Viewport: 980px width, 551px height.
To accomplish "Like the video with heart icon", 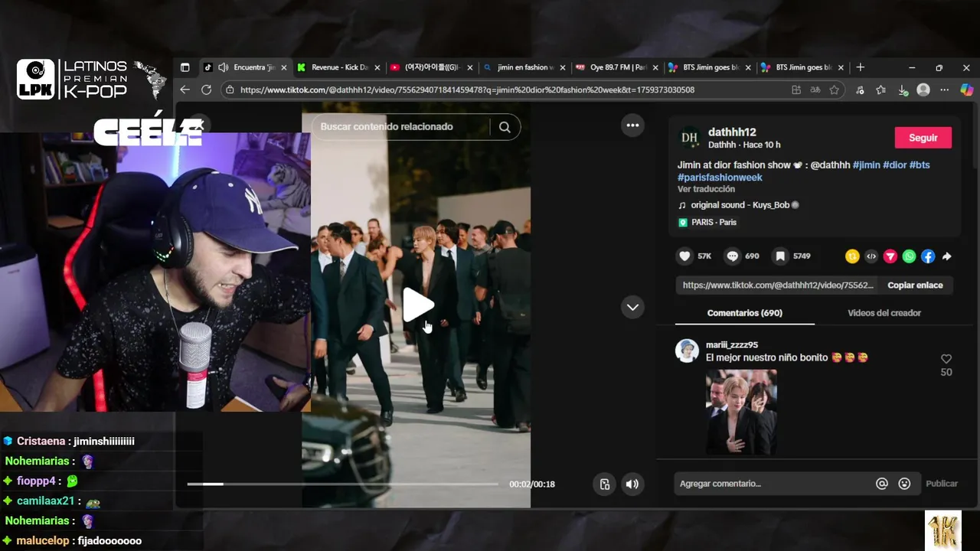I will click(x=685, y=256).
